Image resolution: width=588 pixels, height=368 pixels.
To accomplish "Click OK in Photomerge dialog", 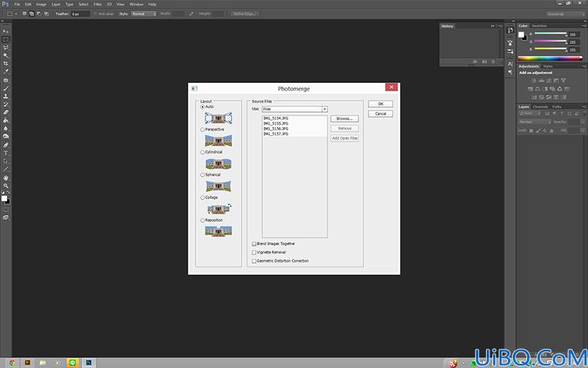I will (380, 104).
